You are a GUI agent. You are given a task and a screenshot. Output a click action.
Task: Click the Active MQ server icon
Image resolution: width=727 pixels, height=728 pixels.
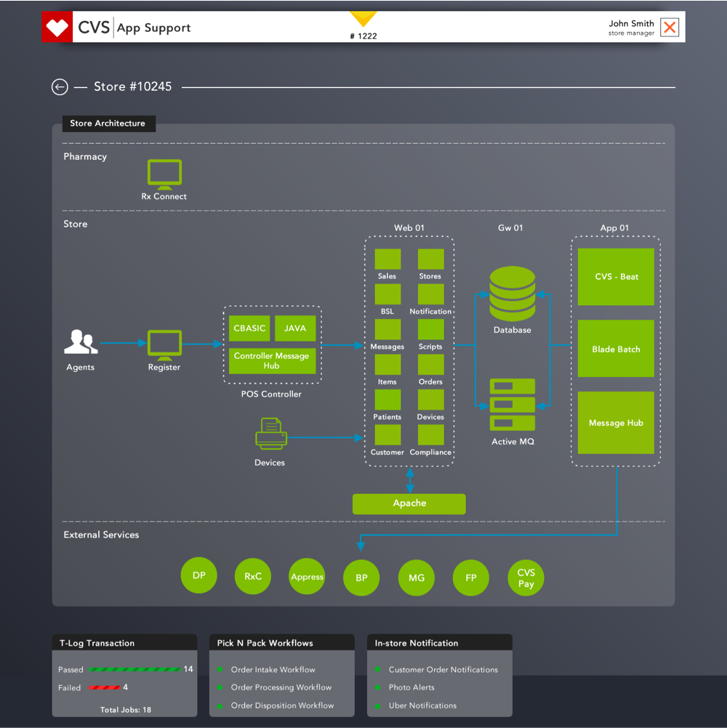(x=513, y=405)
